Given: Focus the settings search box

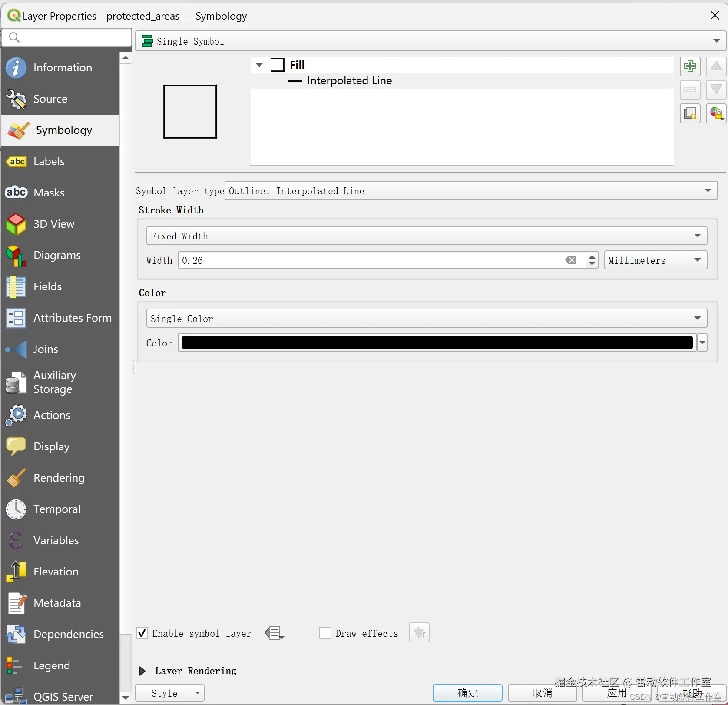Looking at the screenshot, I should click(67, 37).
